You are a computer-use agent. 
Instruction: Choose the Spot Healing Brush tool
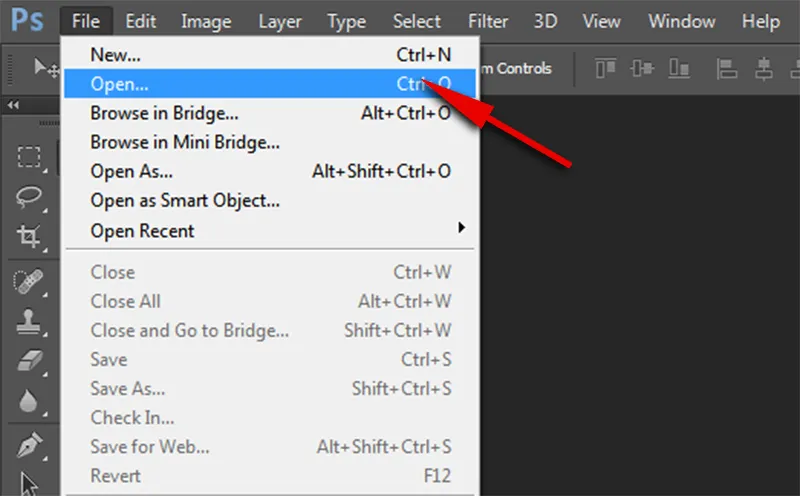coord(29,281)
